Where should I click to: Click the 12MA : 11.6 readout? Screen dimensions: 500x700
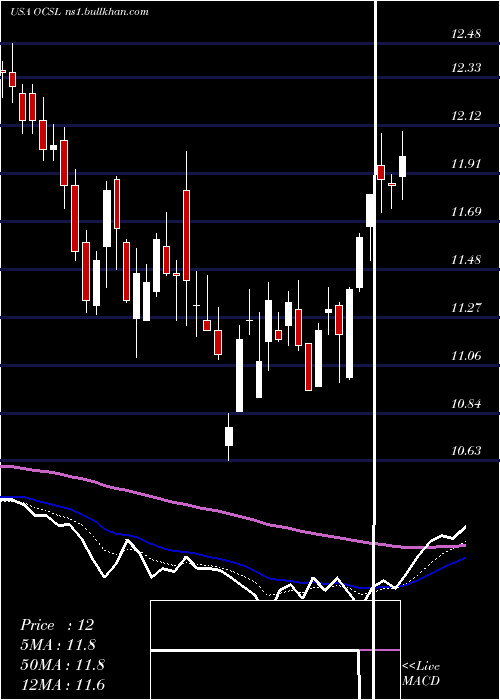click(62, 684)
